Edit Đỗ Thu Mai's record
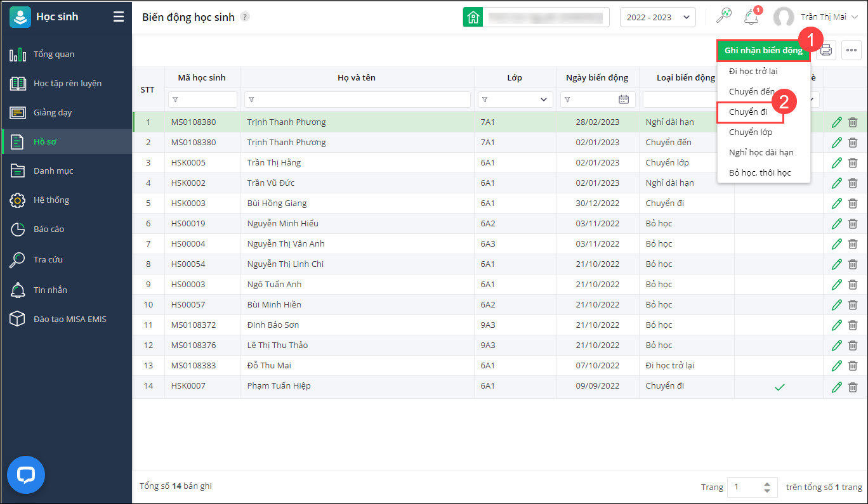Image resolution: width=868 pixels, height=504 pixels. [x=837, y=366]
